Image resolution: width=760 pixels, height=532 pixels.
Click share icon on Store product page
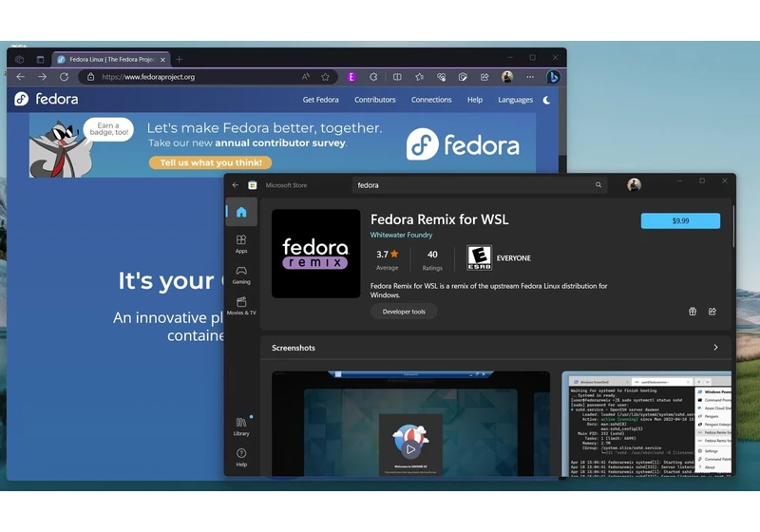[x=712, y=312]
